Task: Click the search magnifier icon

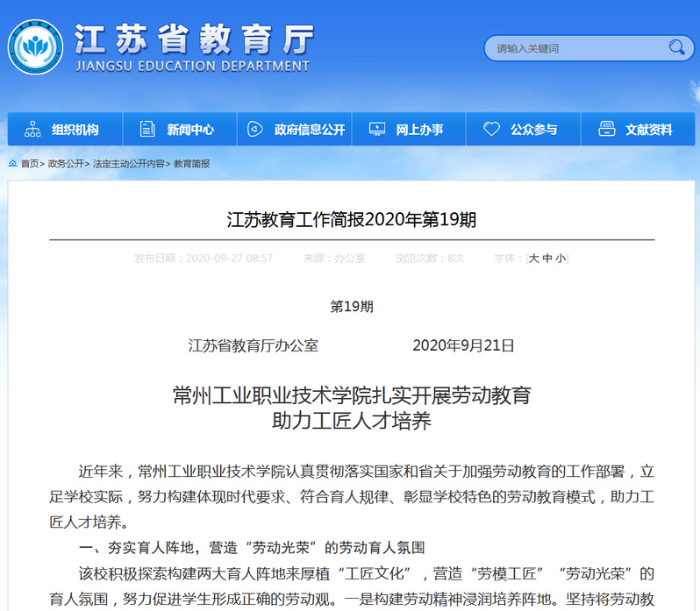Action: 676,47
